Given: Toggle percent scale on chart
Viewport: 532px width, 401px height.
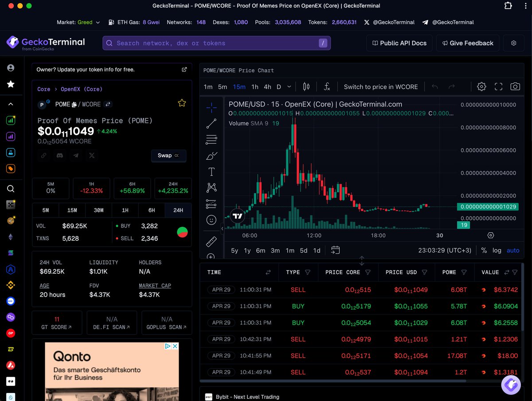Looking at the screenshot, I should (x=484, y=250).
